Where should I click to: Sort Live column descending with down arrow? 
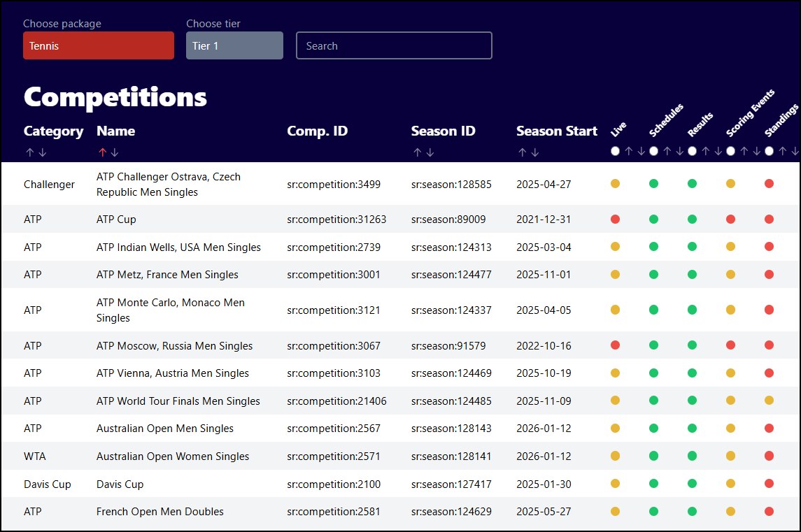point(641,151)
